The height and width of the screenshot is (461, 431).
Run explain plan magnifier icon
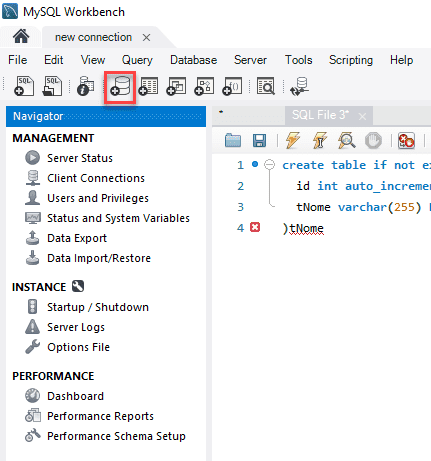(346, 140)
